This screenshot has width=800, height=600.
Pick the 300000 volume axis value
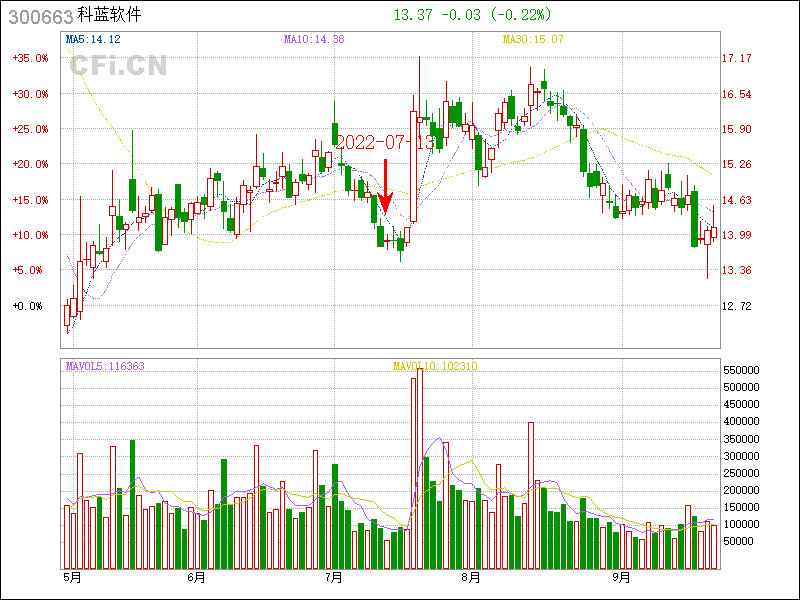tap(741, 456)
